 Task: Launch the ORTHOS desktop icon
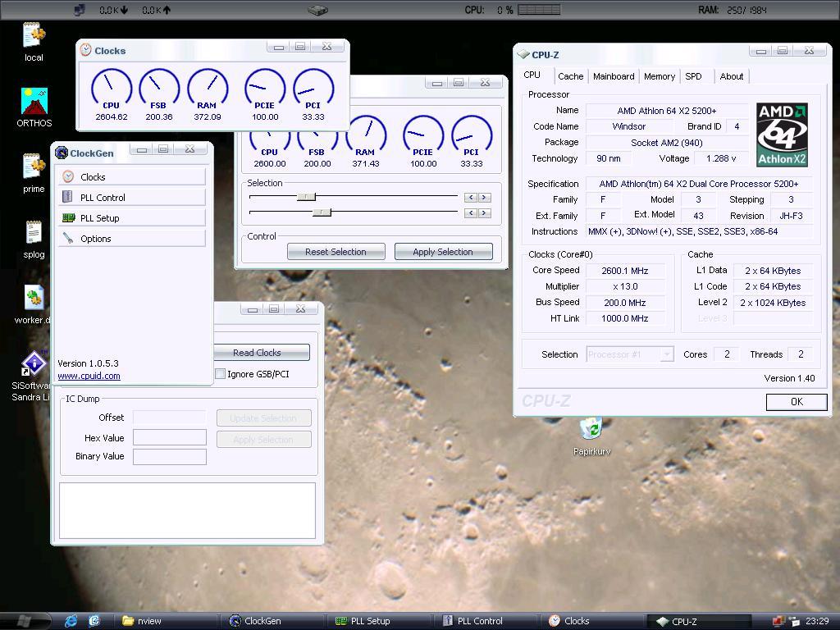34,101
